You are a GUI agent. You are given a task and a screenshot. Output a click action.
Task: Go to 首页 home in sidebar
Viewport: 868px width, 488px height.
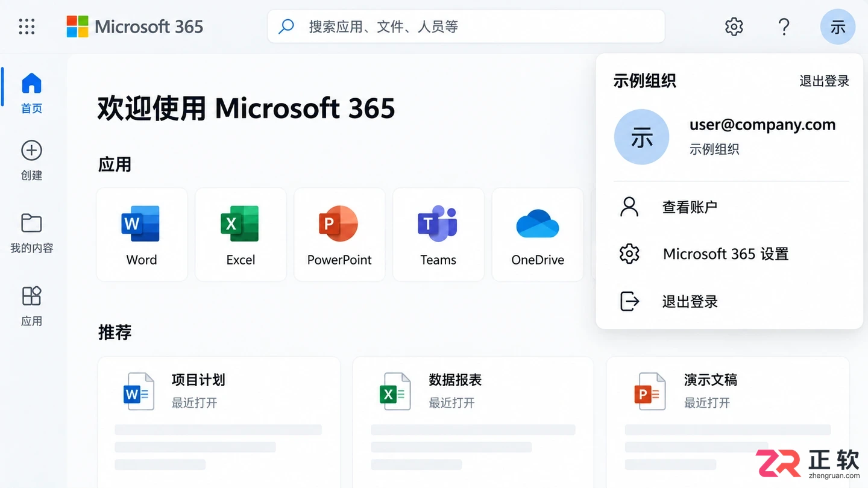tap(31, 92)
